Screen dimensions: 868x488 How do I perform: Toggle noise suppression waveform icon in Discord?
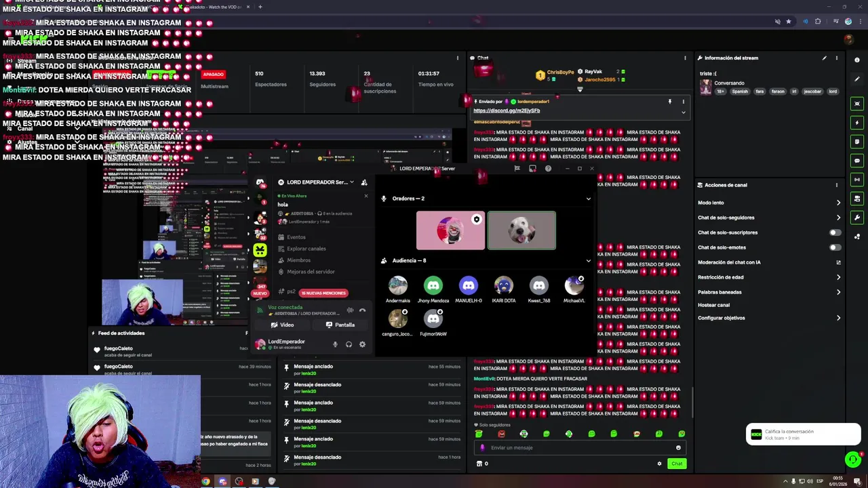pos(350,310)
